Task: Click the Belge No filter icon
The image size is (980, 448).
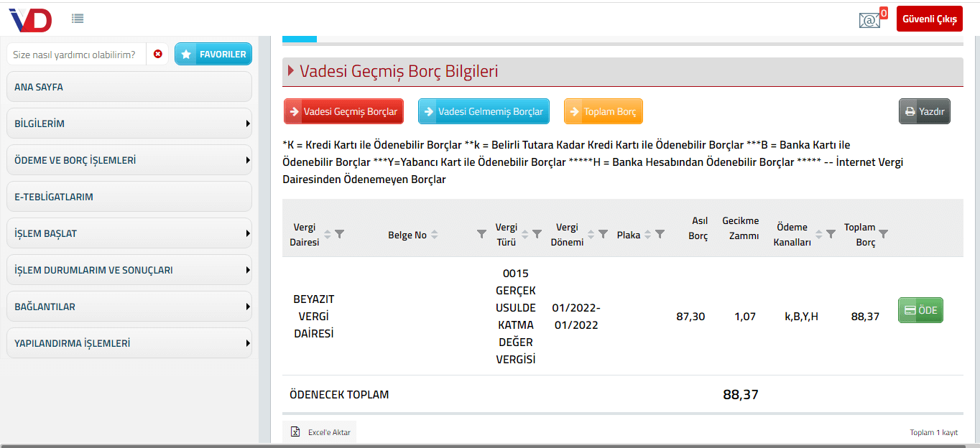Action: point(481,234)
